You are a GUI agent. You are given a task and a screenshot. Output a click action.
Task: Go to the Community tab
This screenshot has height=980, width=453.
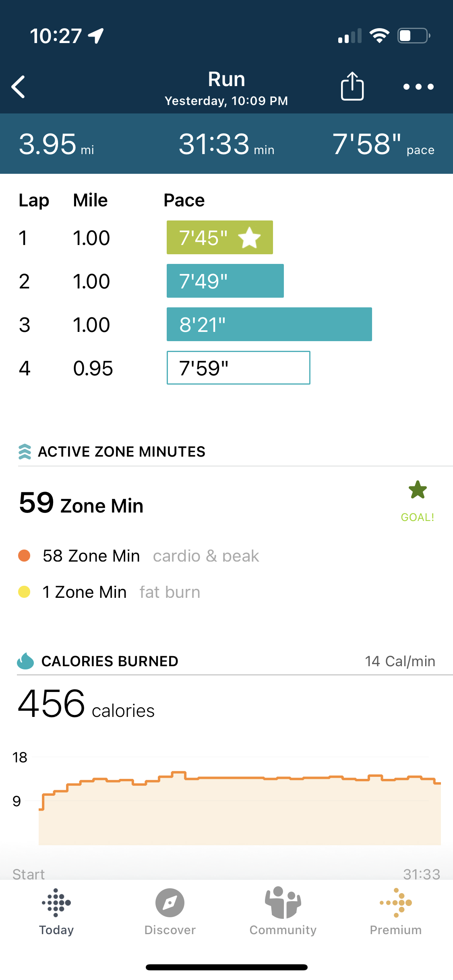pyautogui.click(x=283, y=912)
